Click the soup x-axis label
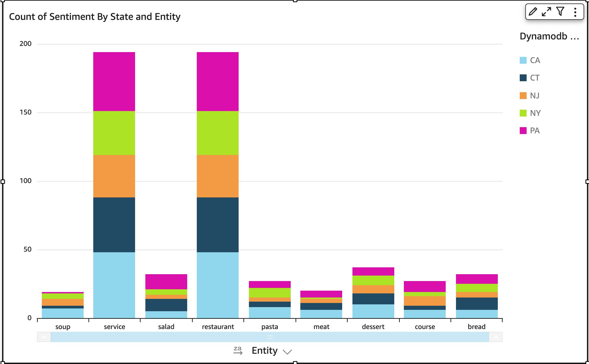 [63, 327]
